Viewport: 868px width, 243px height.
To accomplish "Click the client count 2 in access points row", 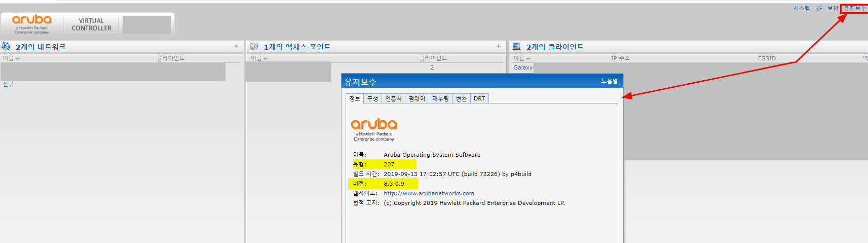I will click(x=432, y=67).
